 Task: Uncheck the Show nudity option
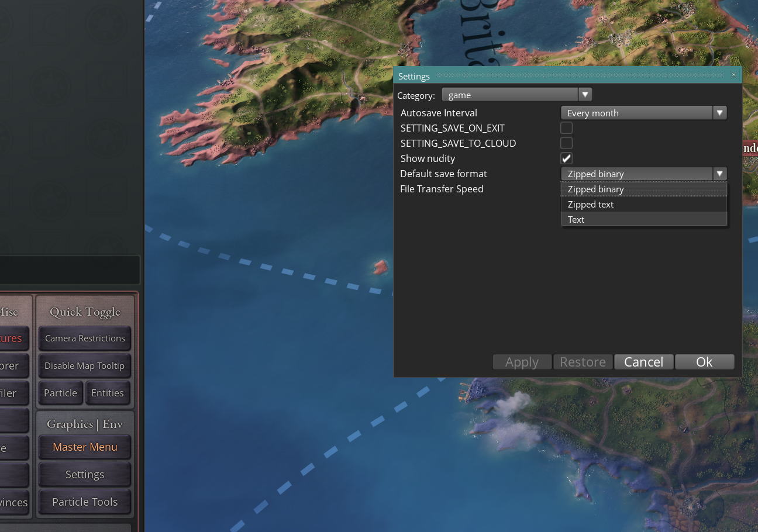click(x=566, y=158)
